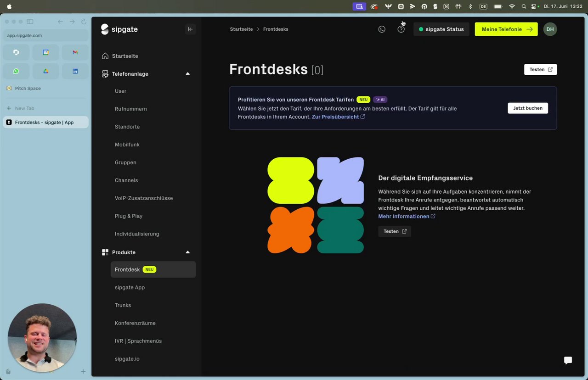The height and width of the screenshot is (380, 588).
Task: Open Gruppen in the sidebar
Action: pos(125,162)
